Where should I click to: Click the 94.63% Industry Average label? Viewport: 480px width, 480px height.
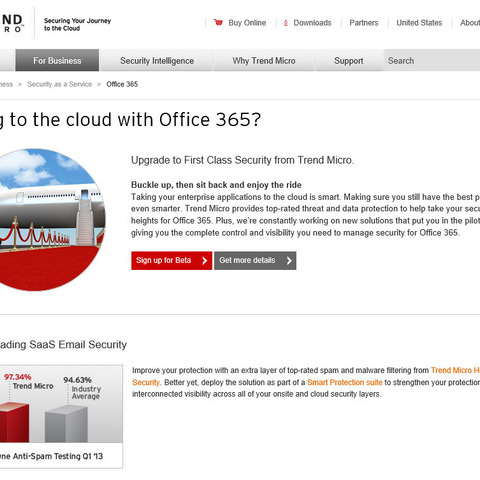(x=82, y=388)
